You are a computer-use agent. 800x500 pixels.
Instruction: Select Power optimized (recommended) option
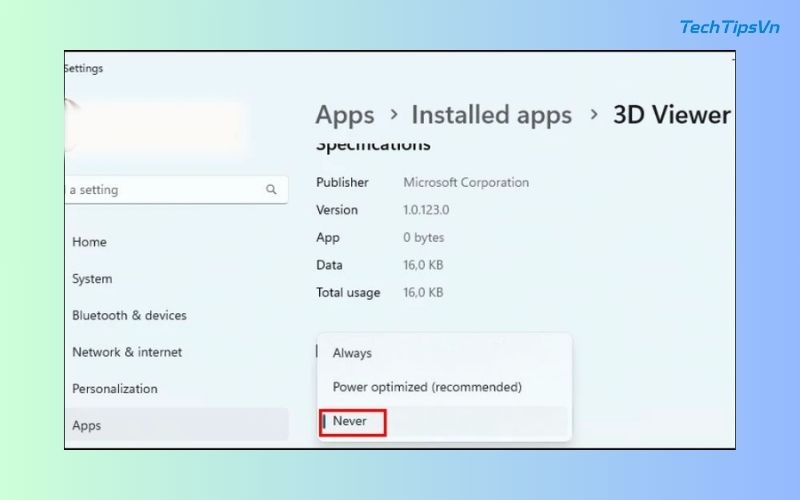(444, 387)
